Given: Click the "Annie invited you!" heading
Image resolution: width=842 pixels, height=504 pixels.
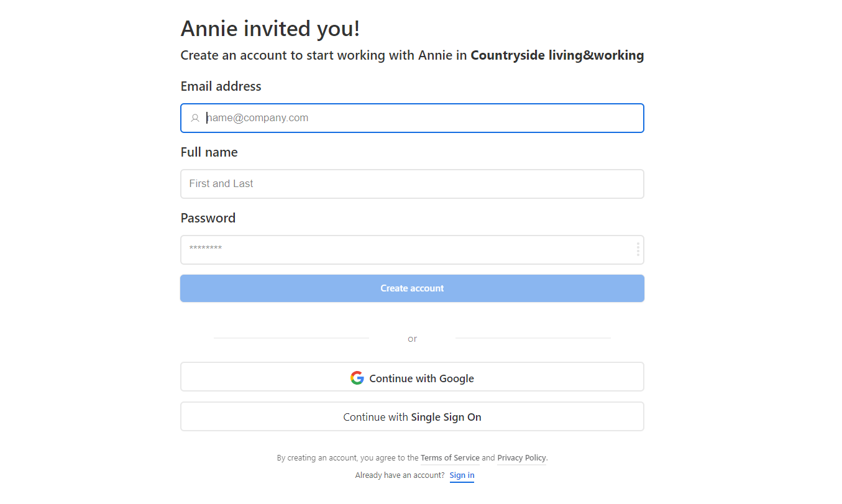Looking at the screenshot, I should 270,29.
